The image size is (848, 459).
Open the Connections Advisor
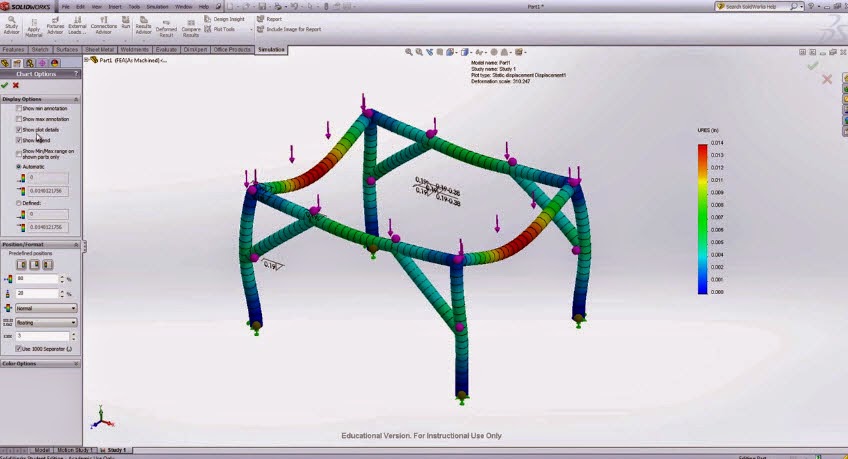click(103, 25)
